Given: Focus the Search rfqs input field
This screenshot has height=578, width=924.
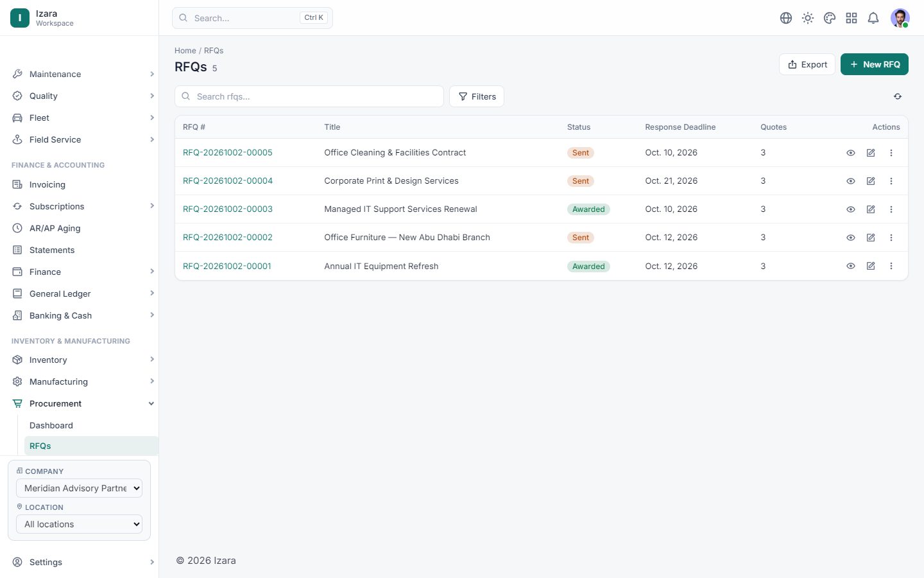Looking at the screenshot, I should 309,96.
